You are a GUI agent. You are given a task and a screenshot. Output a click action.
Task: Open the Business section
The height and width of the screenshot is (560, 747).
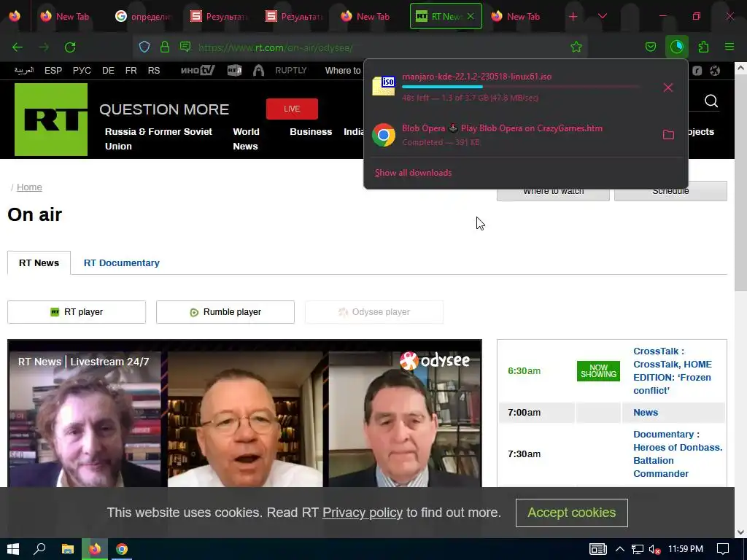[x=311, y=132]
